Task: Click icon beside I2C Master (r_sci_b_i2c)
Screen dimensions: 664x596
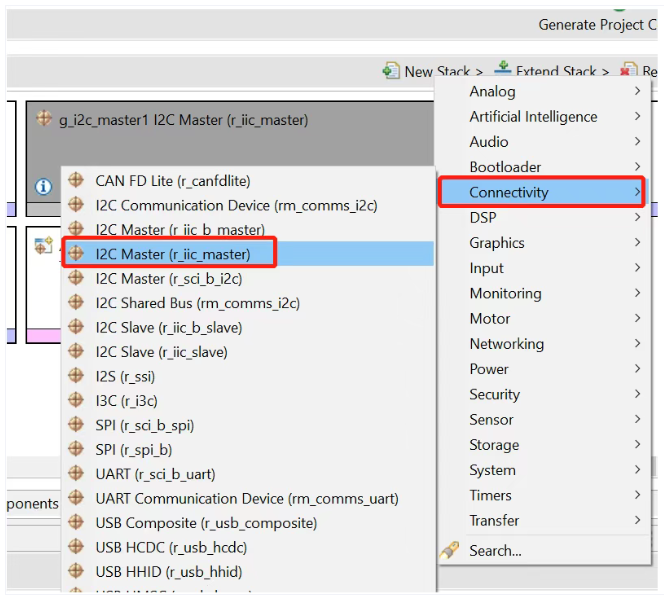Action: point(76,278)
